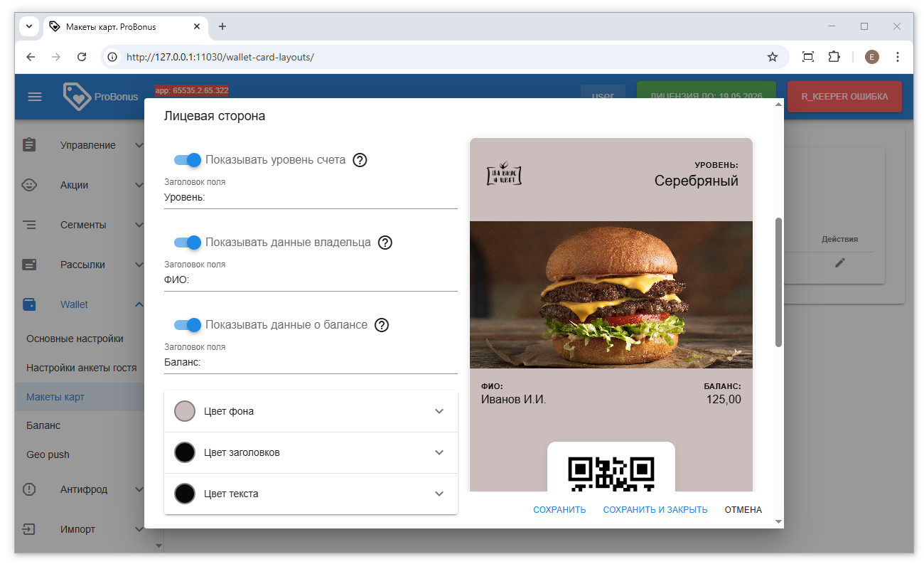Screen dimensions: 924x569
Task: Click help icon next to 'Показывать уровень счета'
Action: (360, 160)
